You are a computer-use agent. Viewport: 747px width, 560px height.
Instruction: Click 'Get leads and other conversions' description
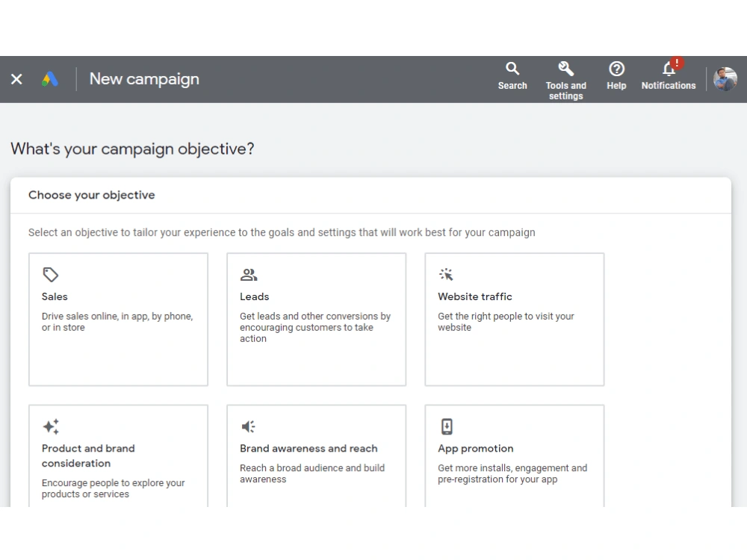point(315,328)
